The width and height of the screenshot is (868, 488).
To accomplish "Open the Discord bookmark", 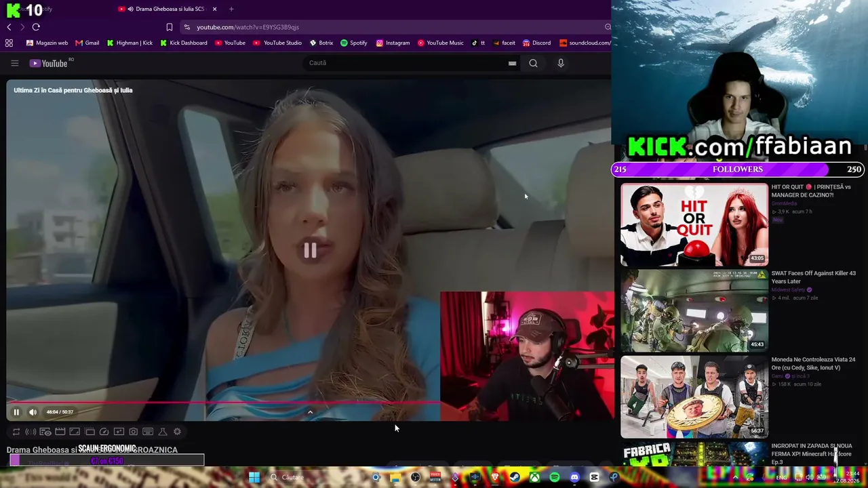I will click(536, 43).
